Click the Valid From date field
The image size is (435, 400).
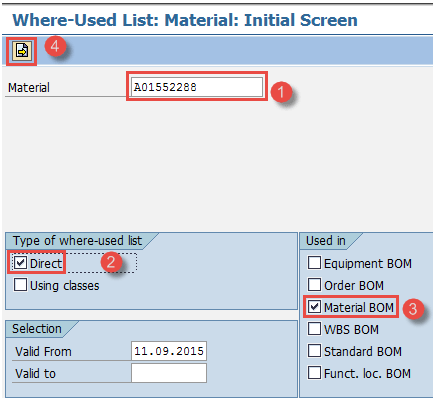169,351
